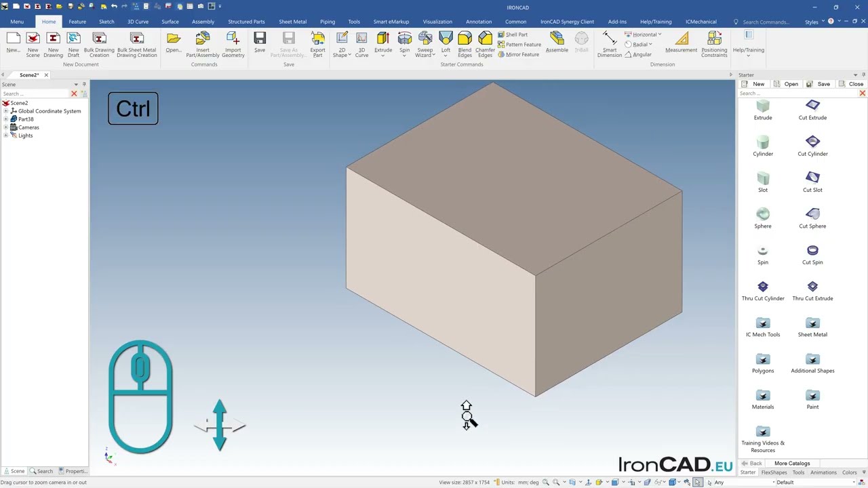Screen dimensions: 868x488
Task: Close the Scene2 document tab
Action: [46, 75]
